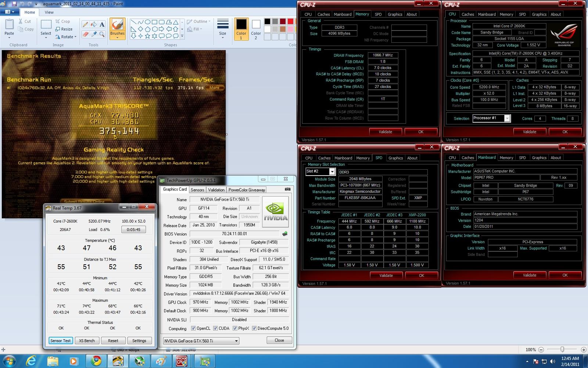
Task: Open the Validation tab in GPU-Z
Action: pyautogui.click(x=216, y=190)
